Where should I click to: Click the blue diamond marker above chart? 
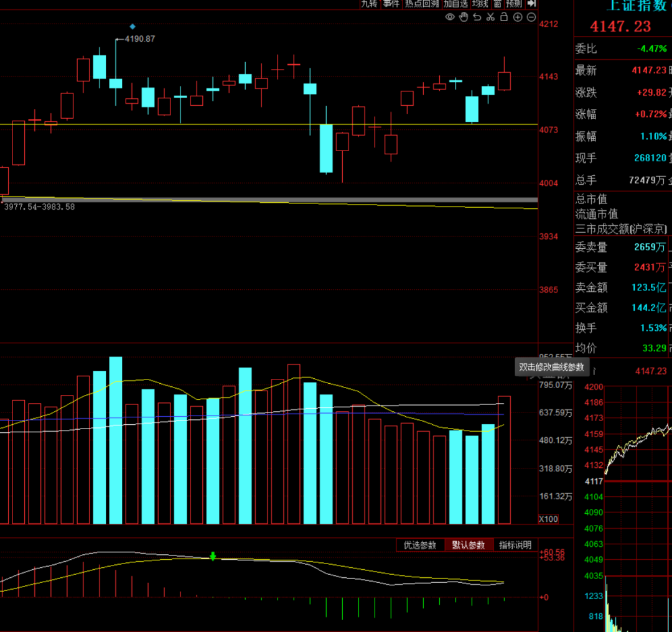click(133, 27)
